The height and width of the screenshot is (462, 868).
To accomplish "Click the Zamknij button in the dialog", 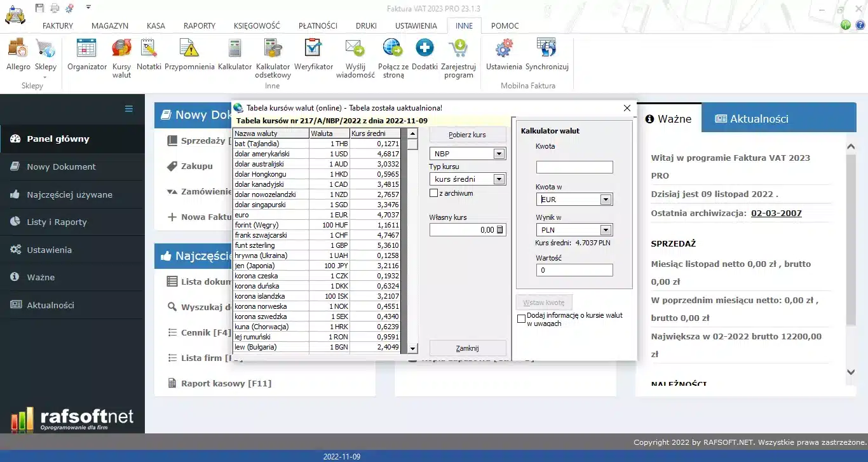I will click(x=467, y=348).
